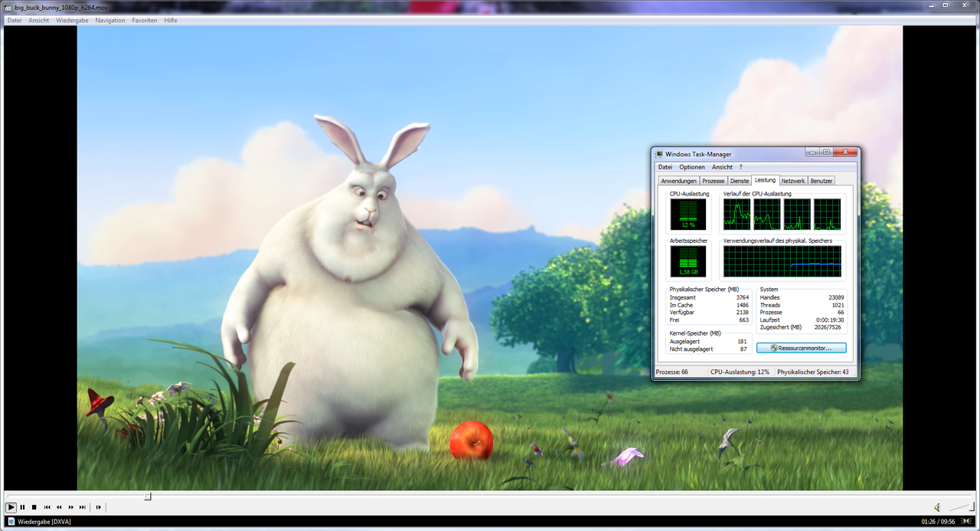
Task: Open Task Manager's question mark help menu
Action: (740, 167)
